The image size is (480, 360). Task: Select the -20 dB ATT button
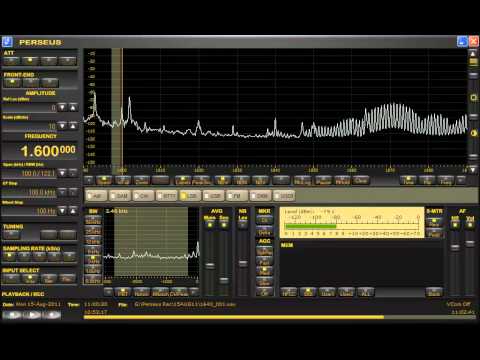click(x=49, y=61)
